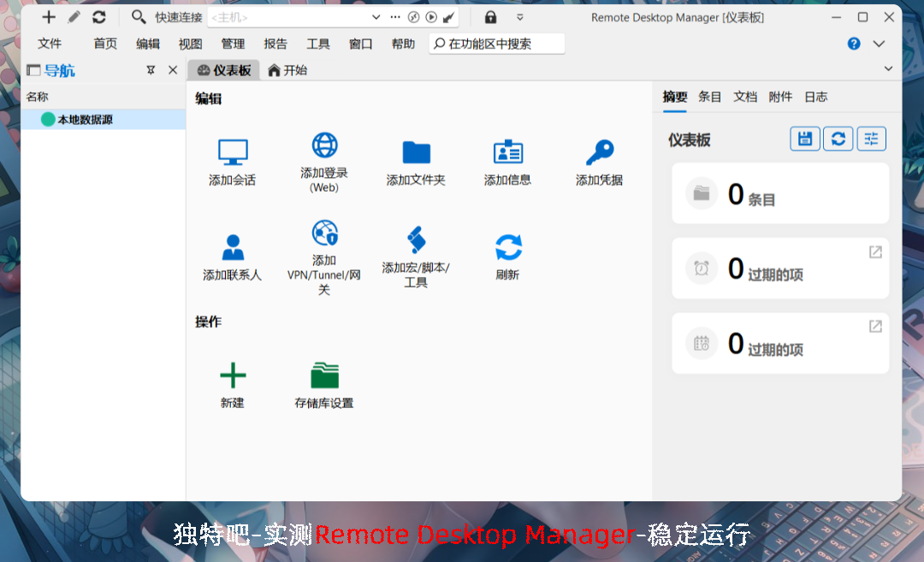
Task: Click the 添加文件夹 folder icon
Action: [416, 152]
